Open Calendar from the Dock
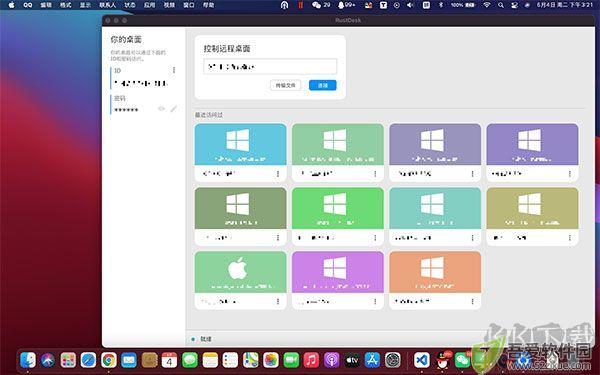The width and height of the screenshot is (600, 375). (x=170, y=360)
